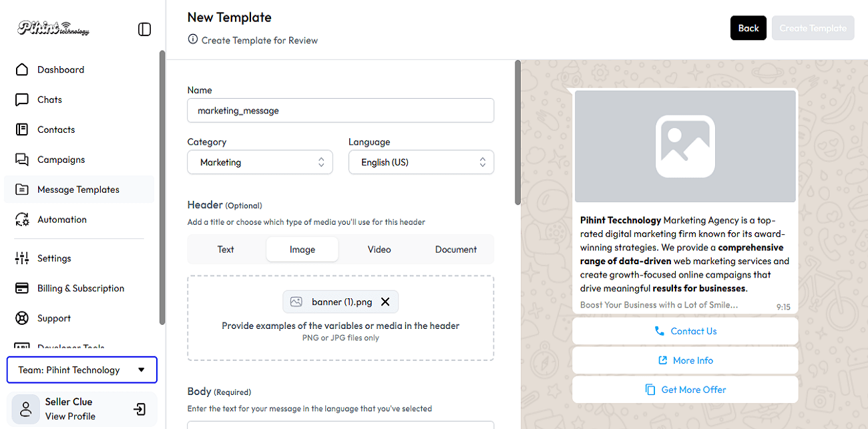Select the Document header type
The height and width of the screenshot is (429, 868).
point(455,250)
